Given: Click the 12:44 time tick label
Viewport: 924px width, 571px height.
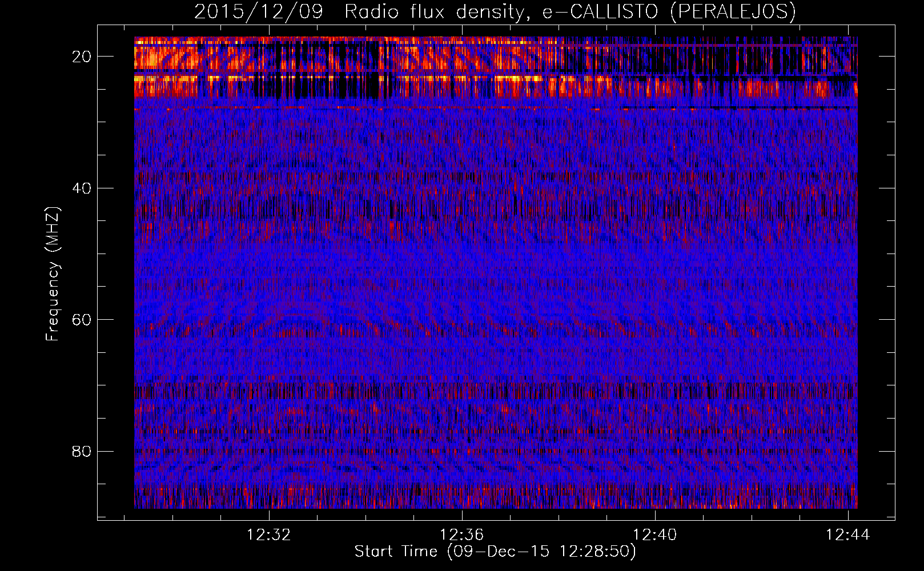Looking at the screenshot, I should 848,534.
